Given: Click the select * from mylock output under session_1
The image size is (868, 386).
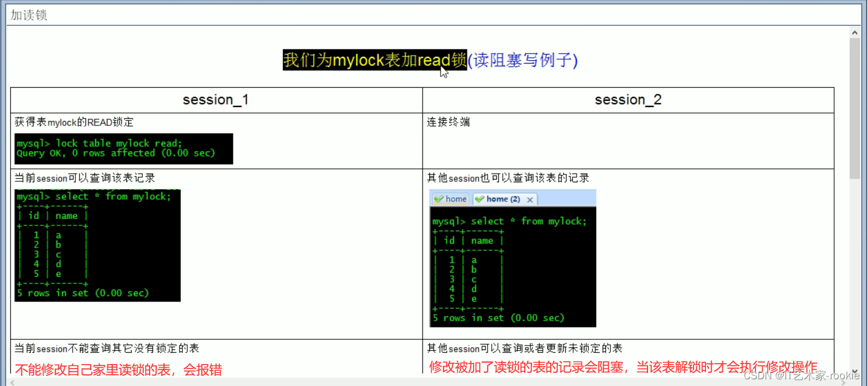Looking at the screenshot, I should pos(97,245).
